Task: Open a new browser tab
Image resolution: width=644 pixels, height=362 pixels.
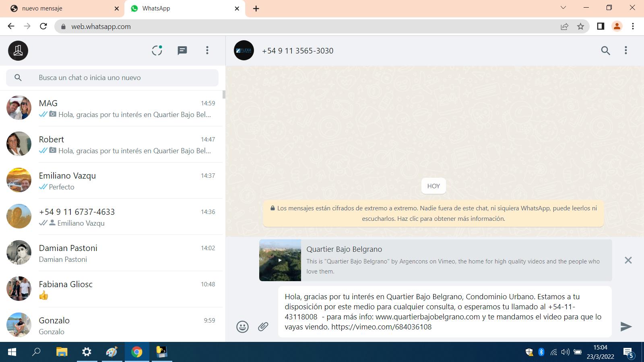Action: coord(256,8)
